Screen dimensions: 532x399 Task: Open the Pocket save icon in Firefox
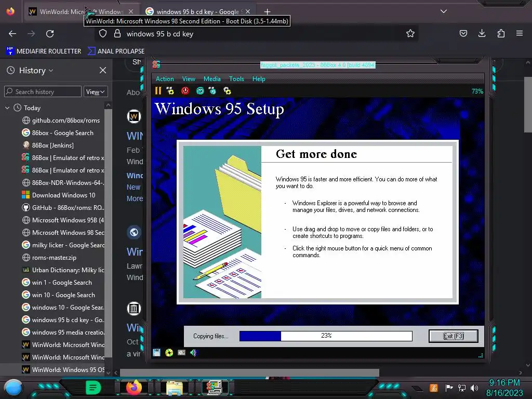[x=463, y=33]
